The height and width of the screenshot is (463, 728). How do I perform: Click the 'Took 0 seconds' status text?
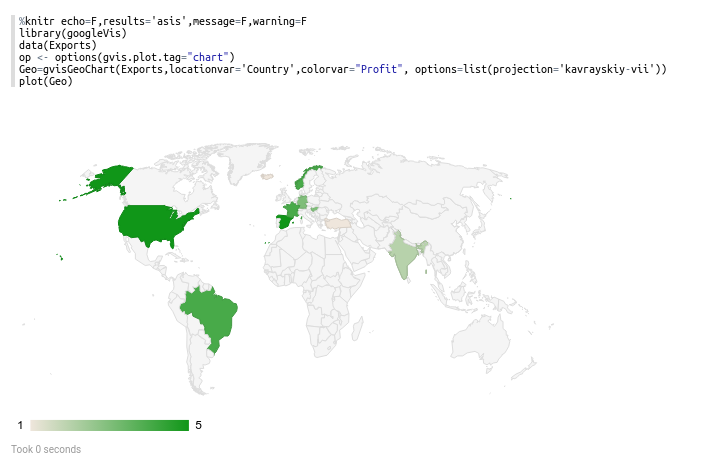point(46,449)
